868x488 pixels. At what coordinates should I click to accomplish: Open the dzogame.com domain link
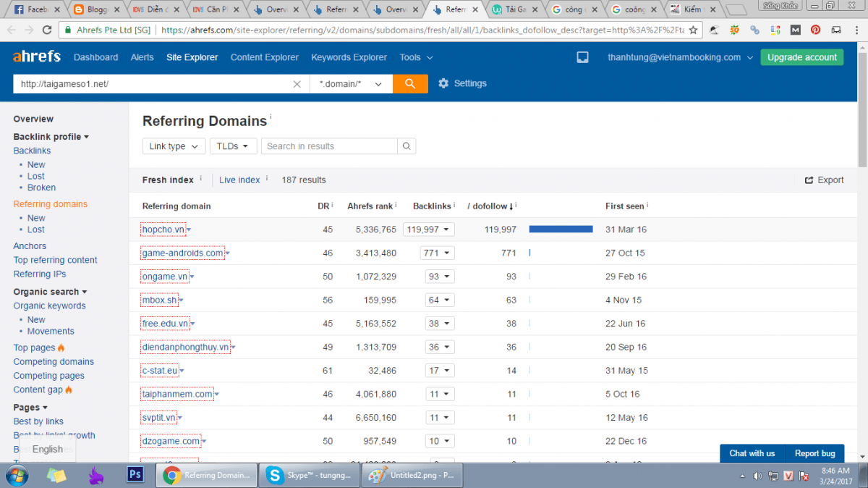171,441
